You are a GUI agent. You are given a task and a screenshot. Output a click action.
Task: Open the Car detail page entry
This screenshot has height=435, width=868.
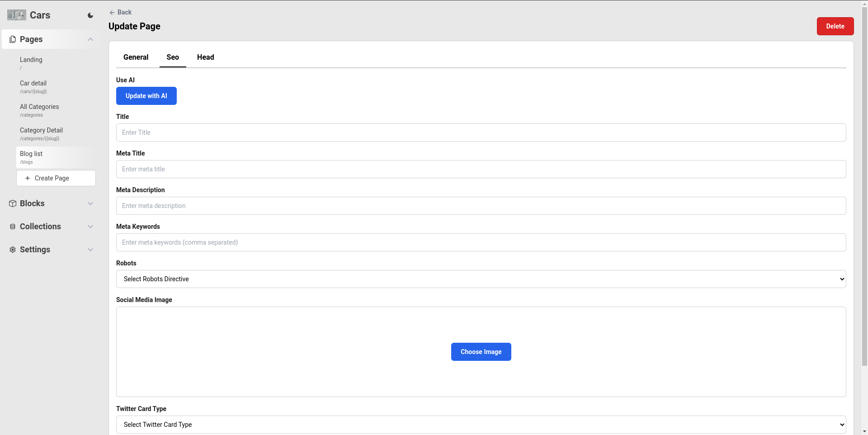pos(56,87)
